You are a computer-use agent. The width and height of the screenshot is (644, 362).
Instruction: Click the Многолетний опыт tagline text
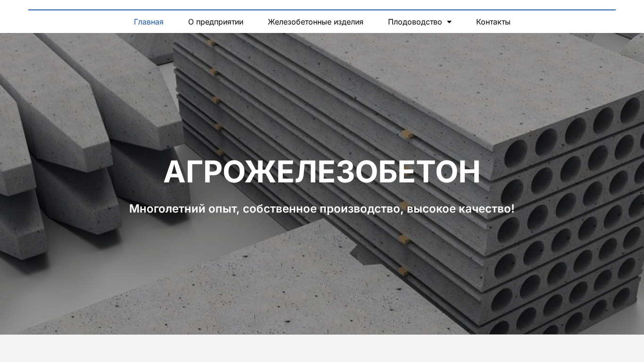322,208
